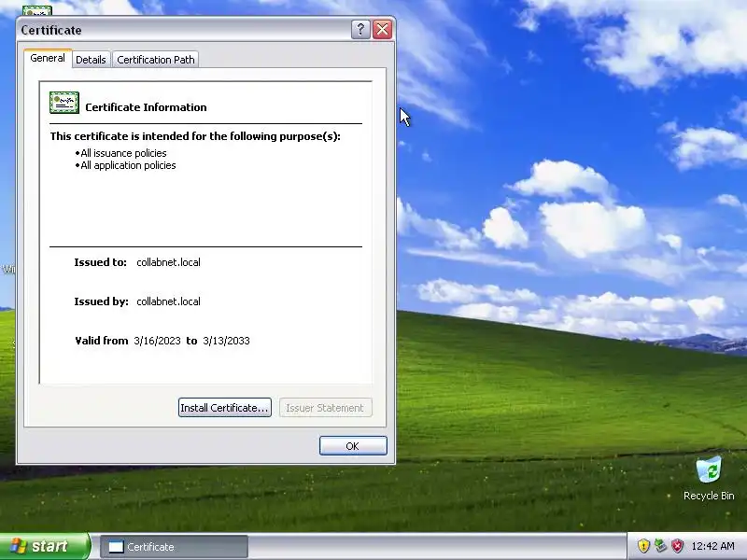Open the Recycle Bin desktop icon

pos(709,478)
